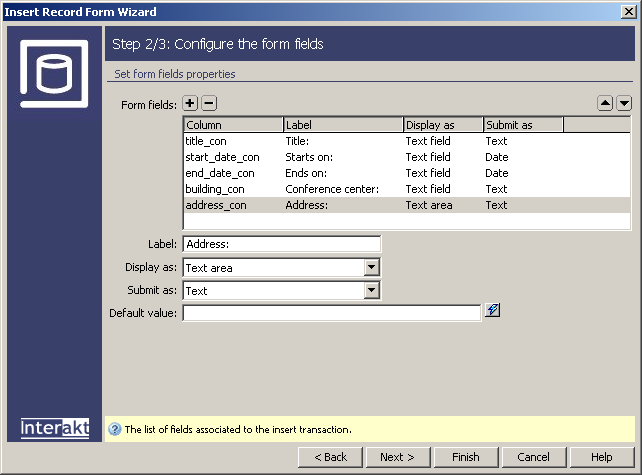The image size is (642, 475).
Task: Click the Column header in fields table
Action: click(233, 125)
